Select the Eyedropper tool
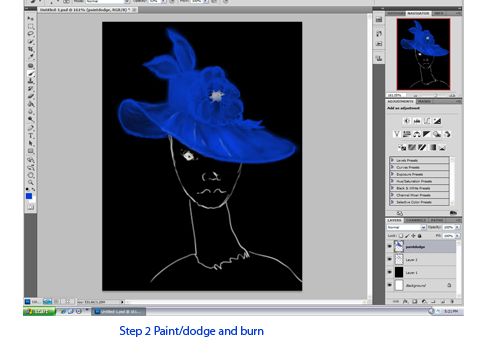The width and height of the screenshot is (504, 360). coord(30,57)
